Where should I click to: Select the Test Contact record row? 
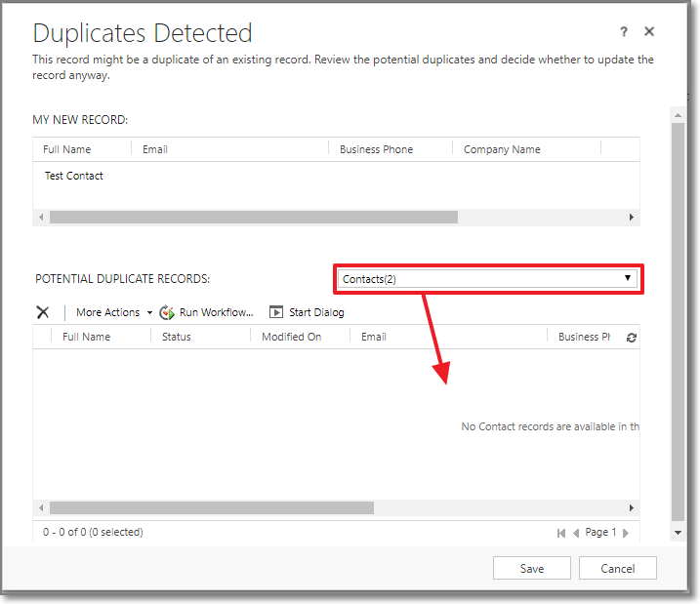(x=74, y=177)
